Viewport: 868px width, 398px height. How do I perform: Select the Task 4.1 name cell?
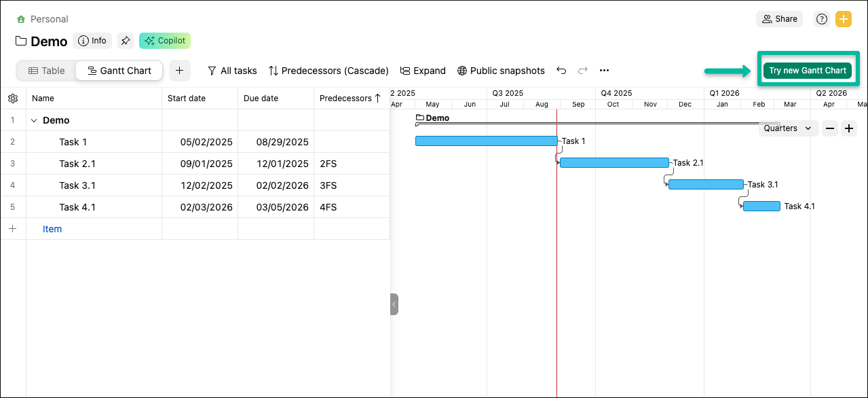tap(94, 207)
